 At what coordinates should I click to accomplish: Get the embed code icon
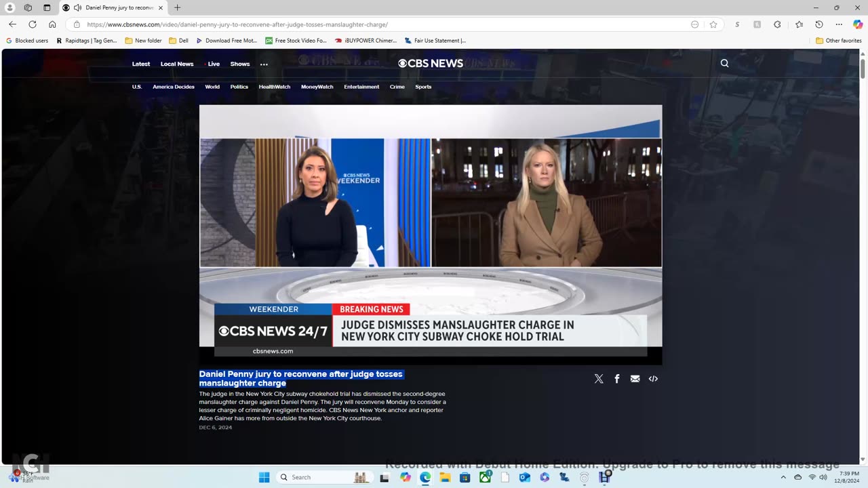point(653,379)
